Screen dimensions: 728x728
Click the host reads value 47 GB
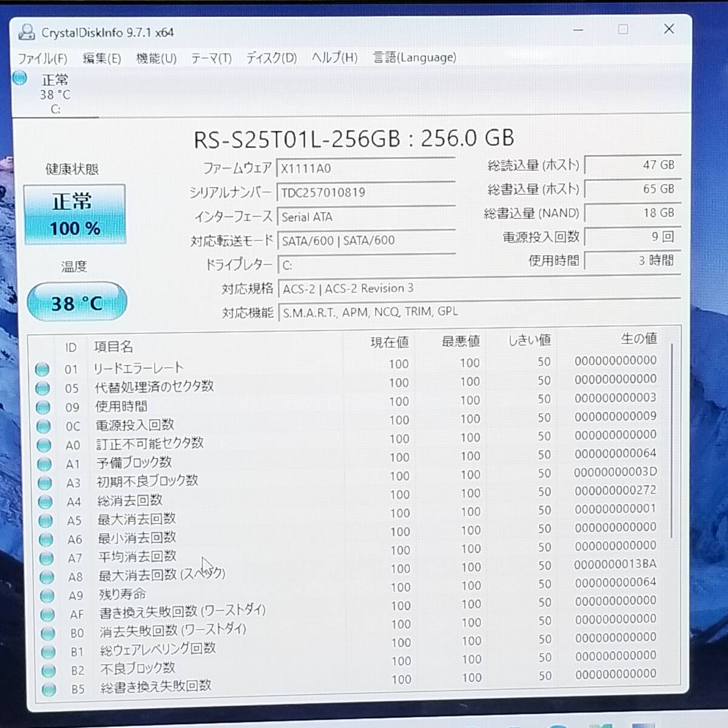tap(632, 165)
